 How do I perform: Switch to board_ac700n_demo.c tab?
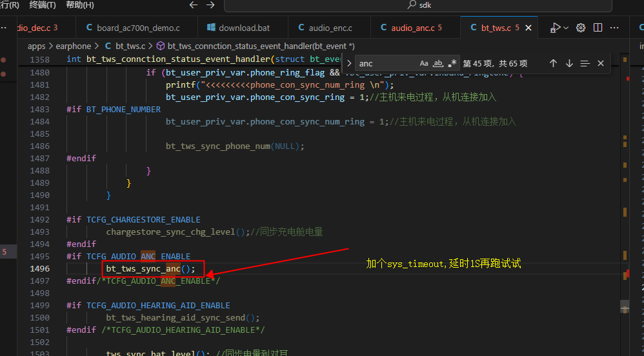pos(133,28)
